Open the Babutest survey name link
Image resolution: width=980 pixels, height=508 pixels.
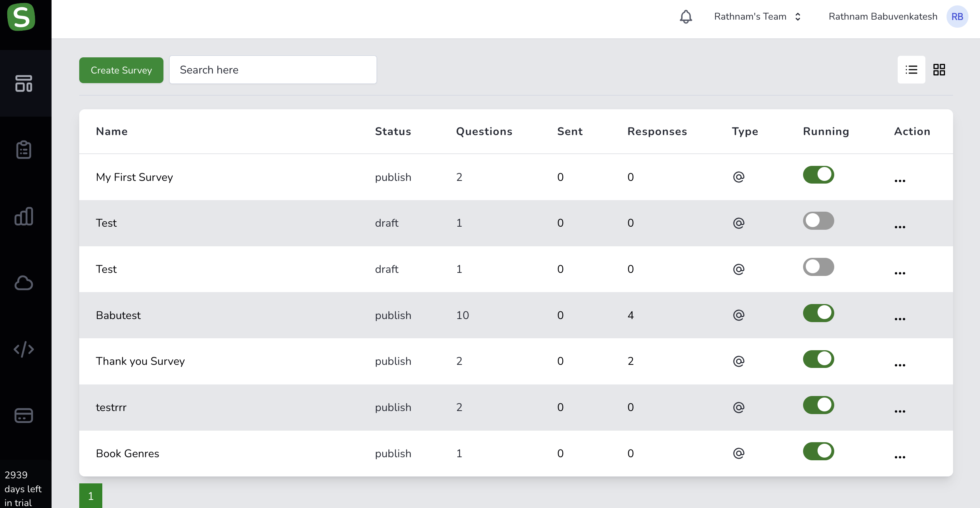point(118,315)
